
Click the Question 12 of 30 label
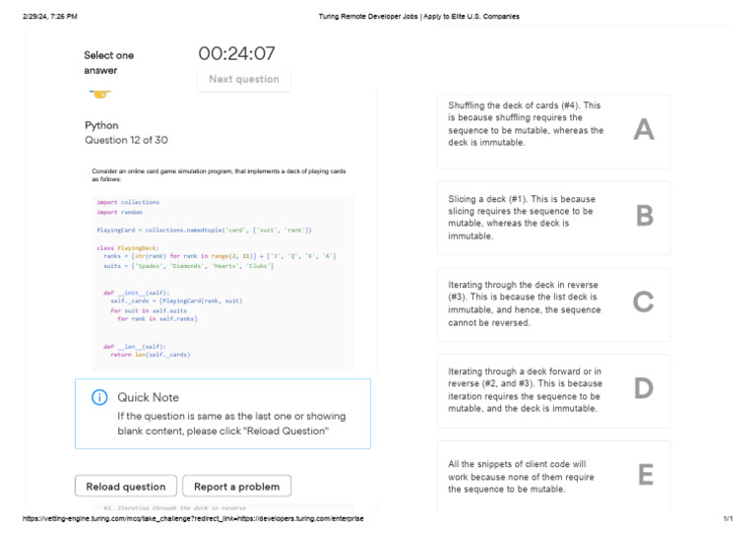coord(126,140)
